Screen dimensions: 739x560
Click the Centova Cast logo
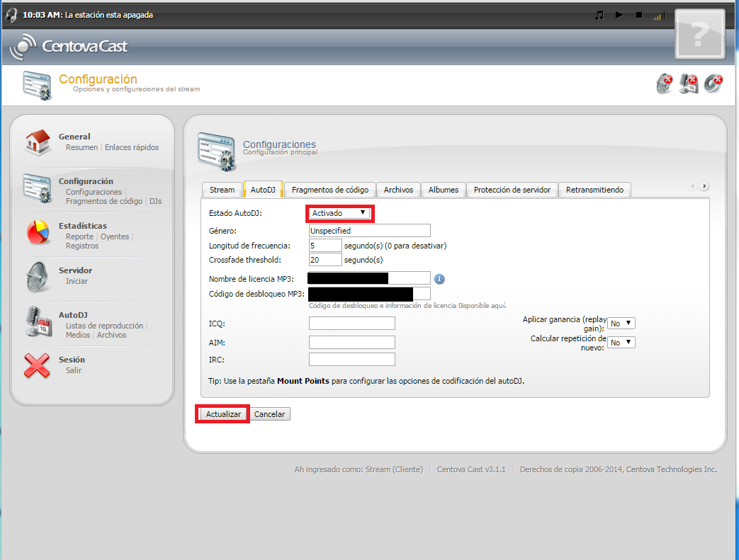69,46
